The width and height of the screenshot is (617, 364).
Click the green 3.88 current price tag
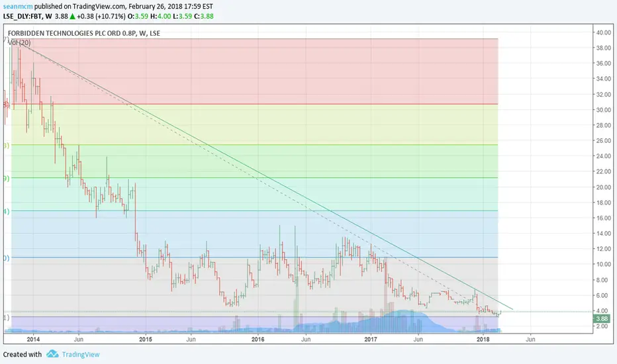coord(602,318)
